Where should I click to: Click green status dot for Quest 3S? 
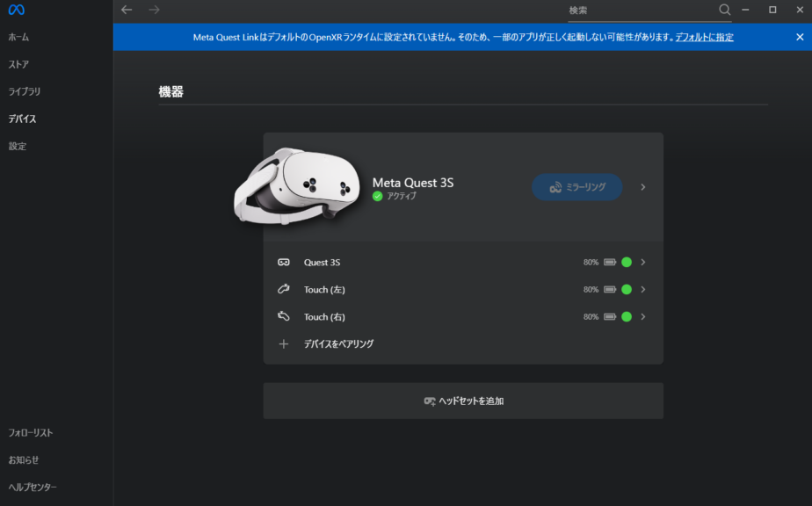tap(627, 262)
